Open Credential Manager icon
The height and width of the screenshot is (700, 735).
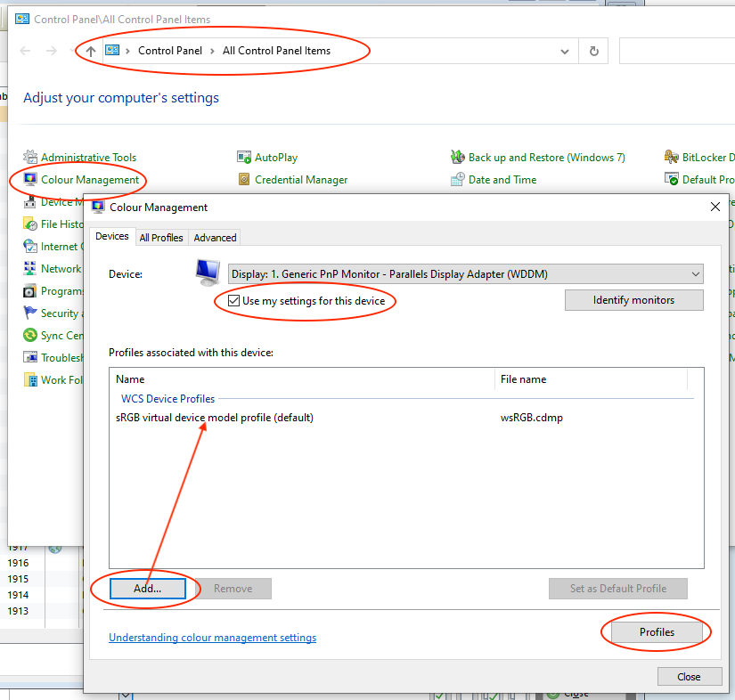[x=244, y=179]
